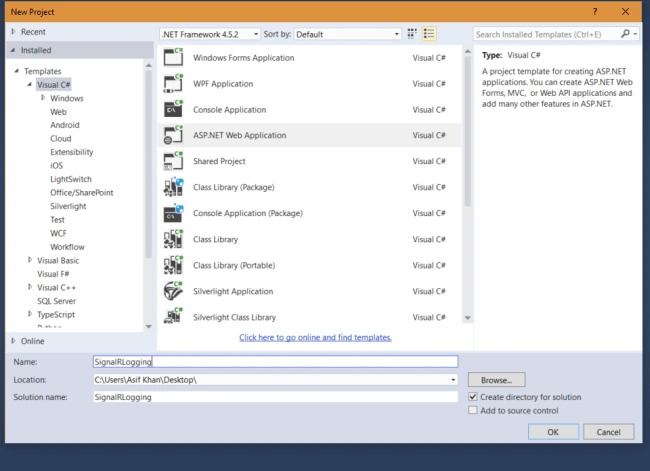Select Web under Visual C#

click(x=58, y=112)
